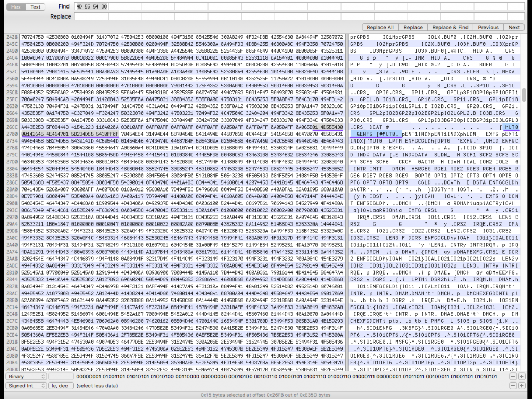
Task: Select line offset 2CE4
Action: (x=12, y=335)
